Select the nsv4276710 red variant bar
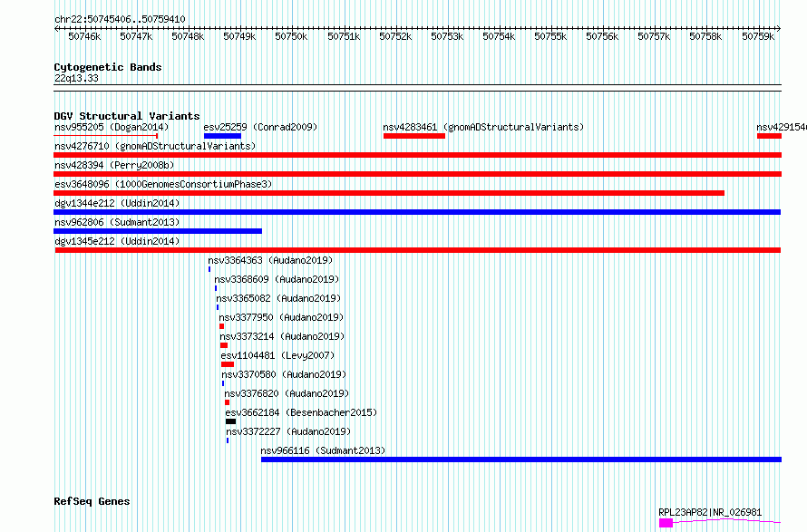This screenshot has width=807, height=532. click(x=417, y=155)
